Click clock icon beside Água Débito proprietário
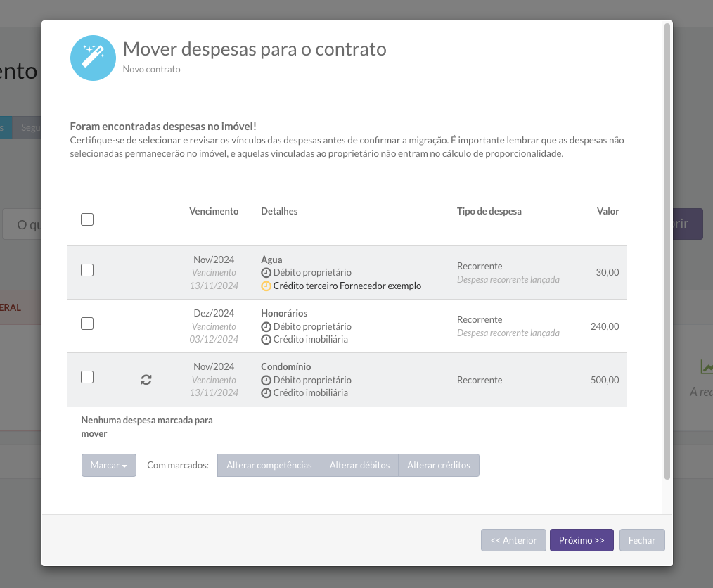 tap(266, 273)
